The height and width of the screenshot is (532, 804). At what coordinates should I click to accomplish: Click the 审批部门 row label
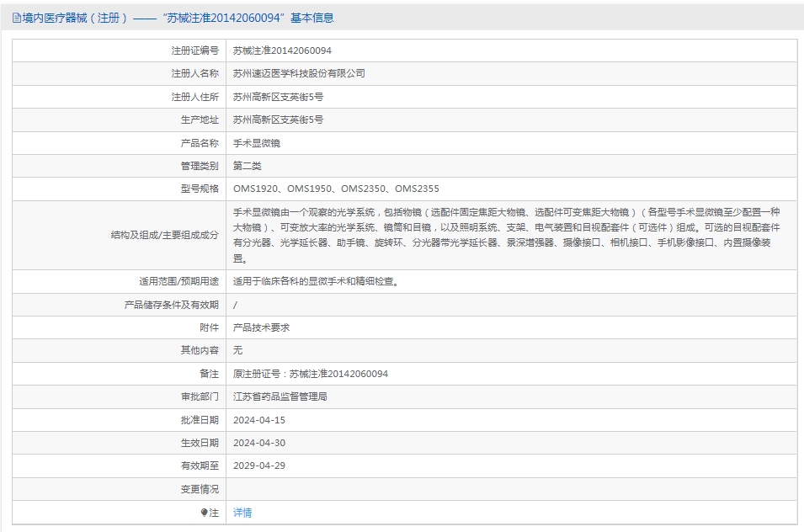[200, 397]
